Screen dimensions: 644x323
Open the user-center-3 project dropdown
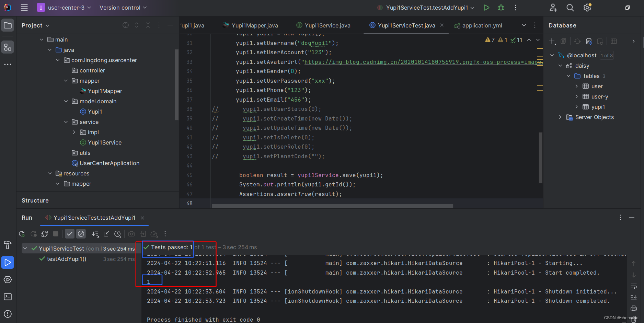coord(64,8)
